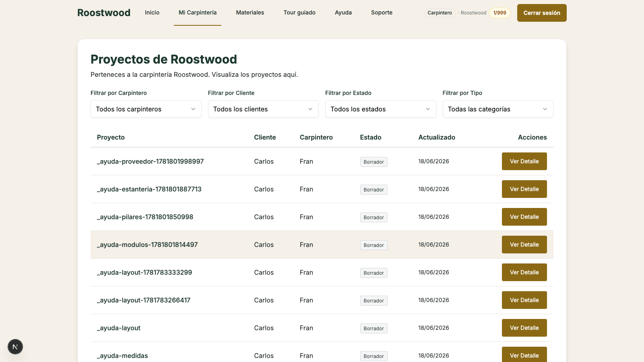644x362 pixels.
Task: Go to the Inicio menu item
Action: 152,12
